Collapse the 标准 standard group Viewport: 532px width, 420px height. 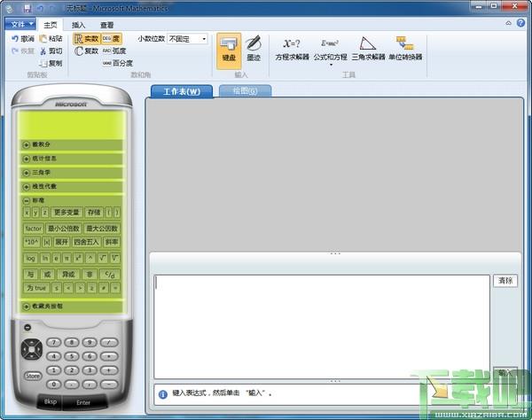[73, 200]
